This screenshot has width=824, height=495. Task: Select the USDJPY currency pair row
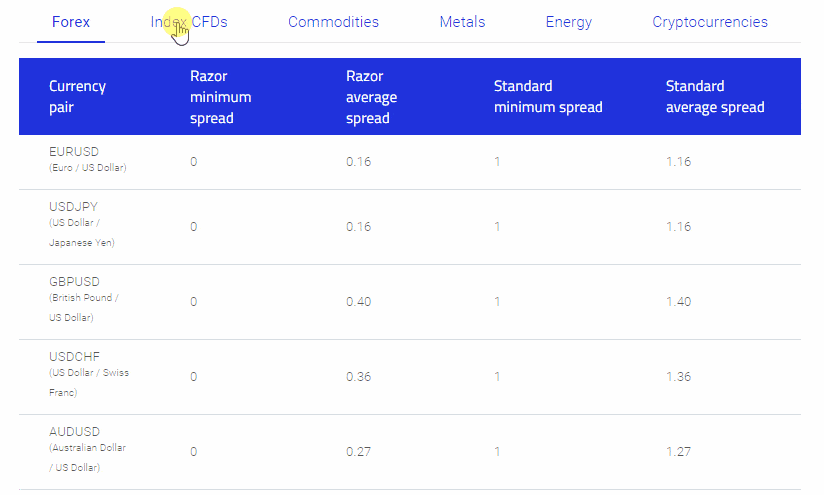click(410, 227)
